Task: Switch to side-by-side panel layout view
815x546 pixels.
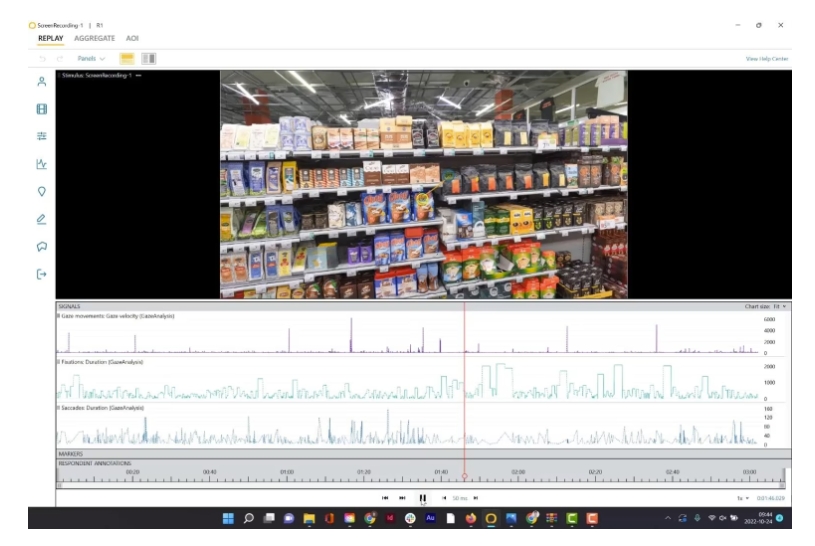Action: click(x=149, y=59)
